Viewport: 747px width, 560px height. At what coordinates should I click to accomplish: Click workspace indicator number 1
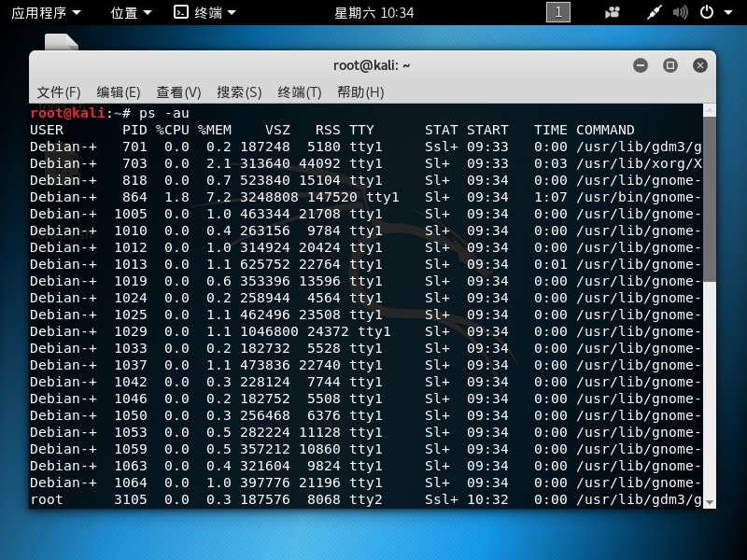557,12
